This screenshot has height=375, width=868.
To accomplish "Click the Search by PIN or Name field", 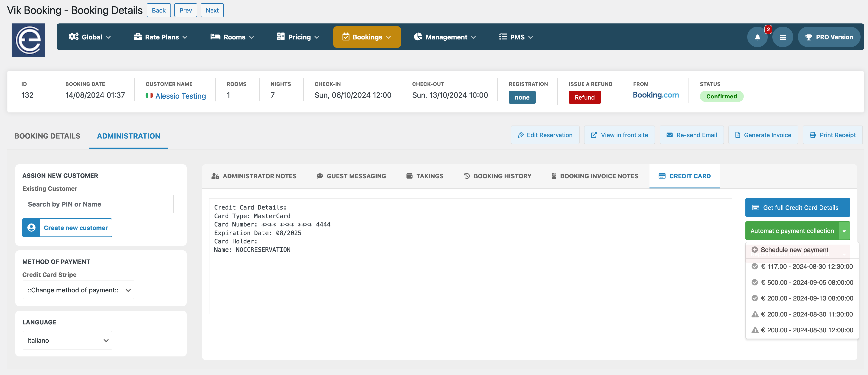I will [x=98, y=204].
